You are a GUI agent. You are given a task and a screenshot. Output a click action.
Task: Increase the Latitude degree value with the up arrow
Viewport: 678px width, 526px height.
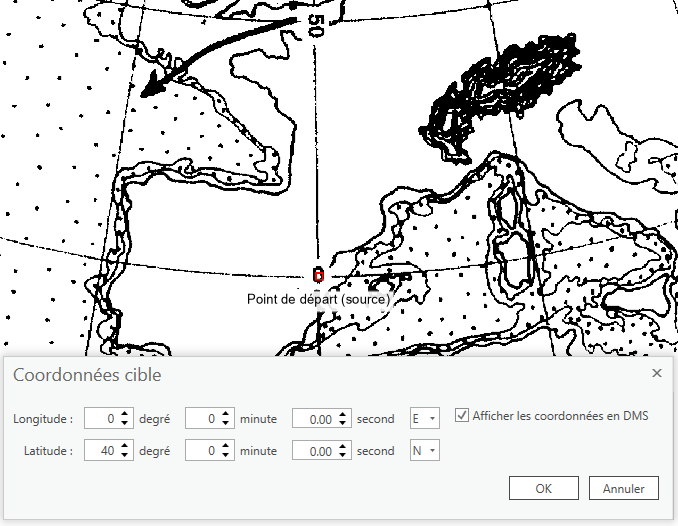click(124, 447)
